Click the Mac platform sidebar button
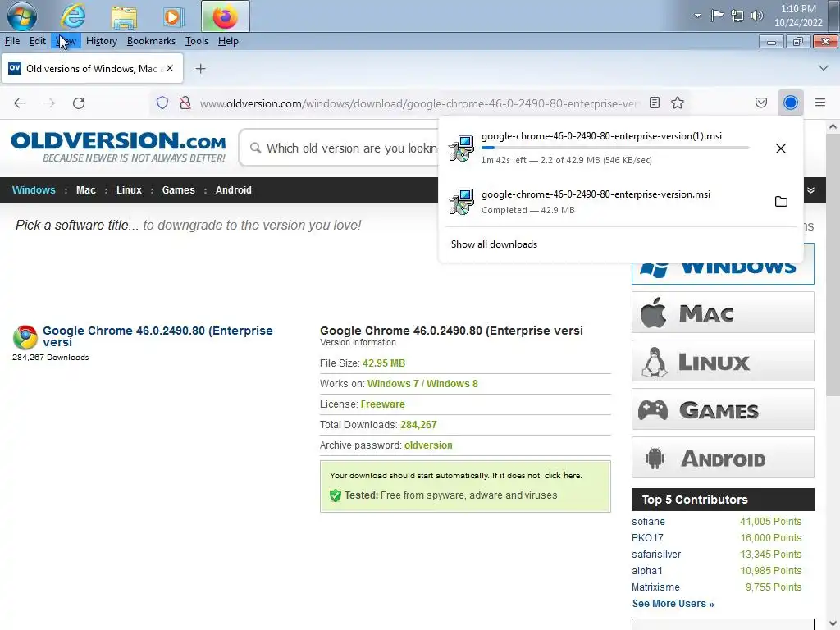Screen dimensions: 840x630 [x=723, y=313]
